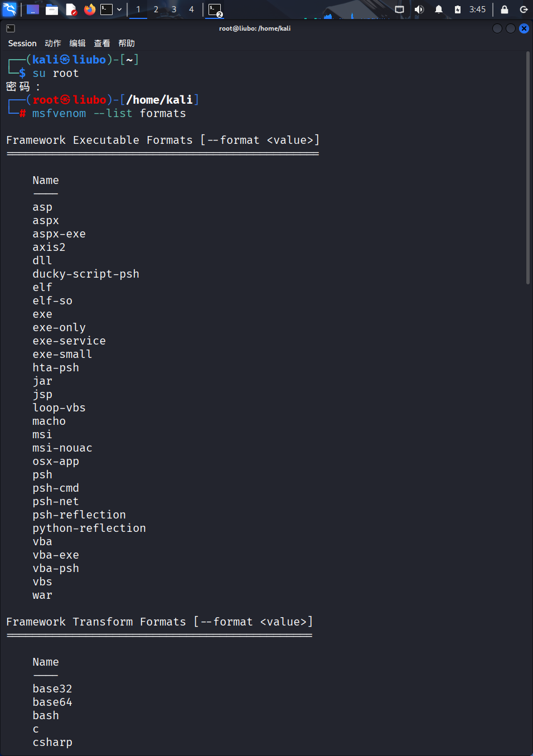The height and width of the screenshot is (756, 533).
Task: Launch Firefox browser from the panel
Action: [x=89, y=9]
